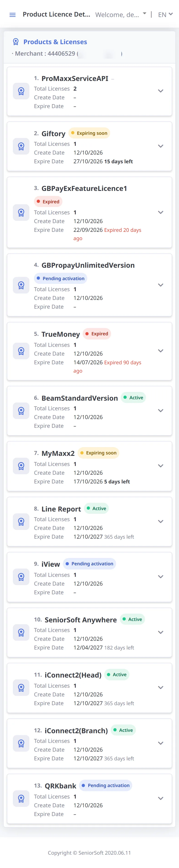This screenshot has width=179, height=868.
Task: Click the Active badge on iConnect2(Head)
Action: [117, 675]
